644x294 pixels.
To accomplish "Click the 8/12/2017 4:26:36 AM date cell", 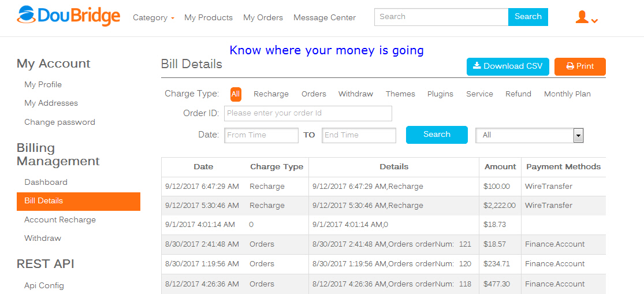I will [202, 284].
